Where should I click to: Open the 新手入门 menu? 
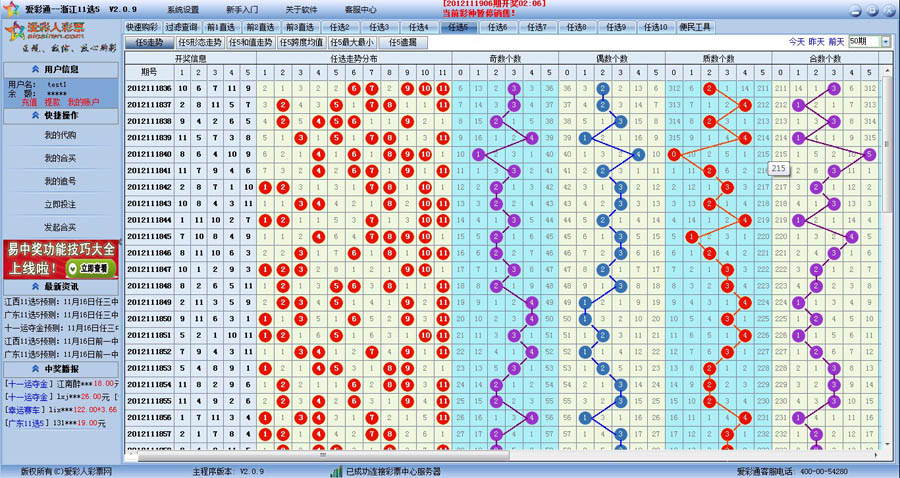242,10
